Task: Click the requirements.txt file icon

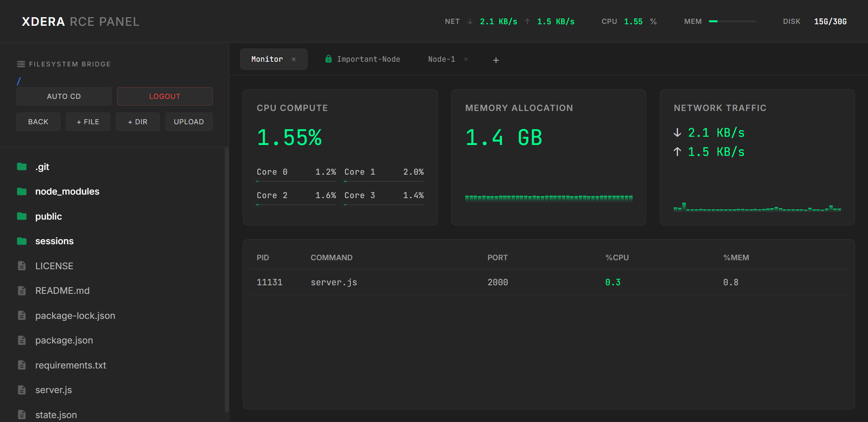Action: (x=22, y=365)
